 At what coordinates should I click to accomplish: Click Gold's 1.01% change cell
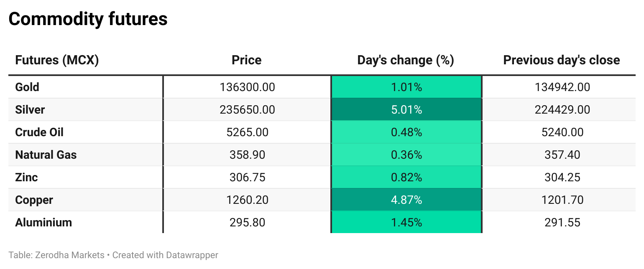click(x=406, y=87)
